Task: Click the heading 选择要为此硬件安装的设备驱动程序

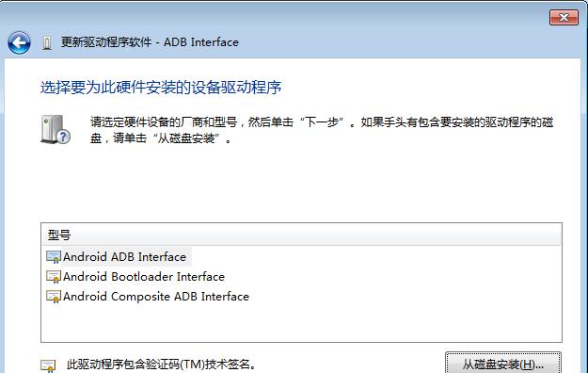Action: (x=161, y=88)
